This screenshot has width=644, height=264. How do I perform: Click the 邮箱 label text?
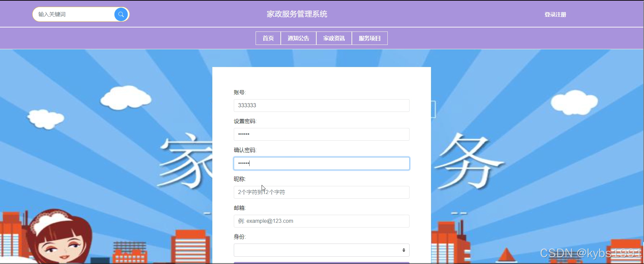[x=240, y=208]
